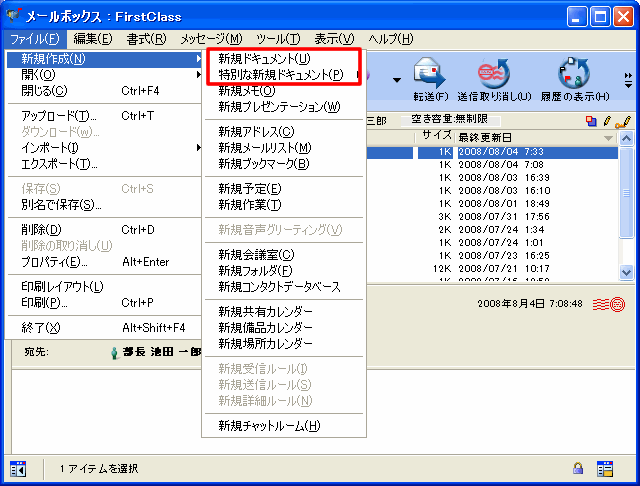Click the サイズ column header
The height and width of the screenshot is (486, 640).
click(436, 136)
